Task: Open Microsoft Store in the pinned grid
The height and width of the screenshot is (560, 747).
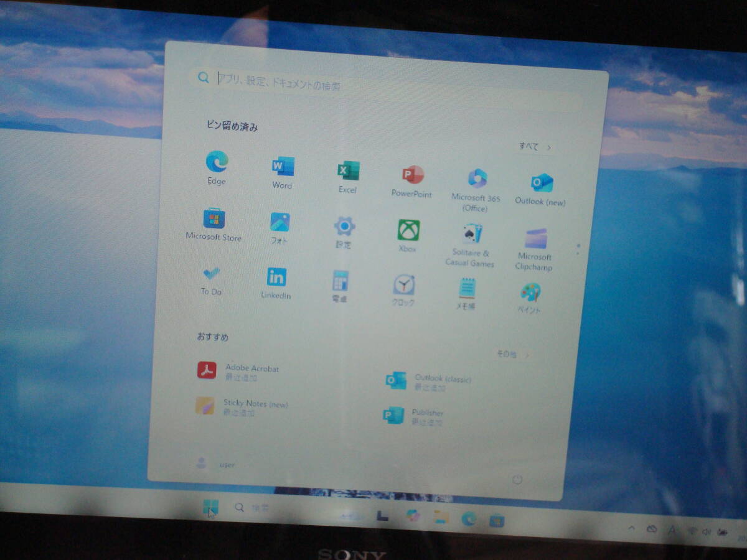Action: tap(214, 225)
